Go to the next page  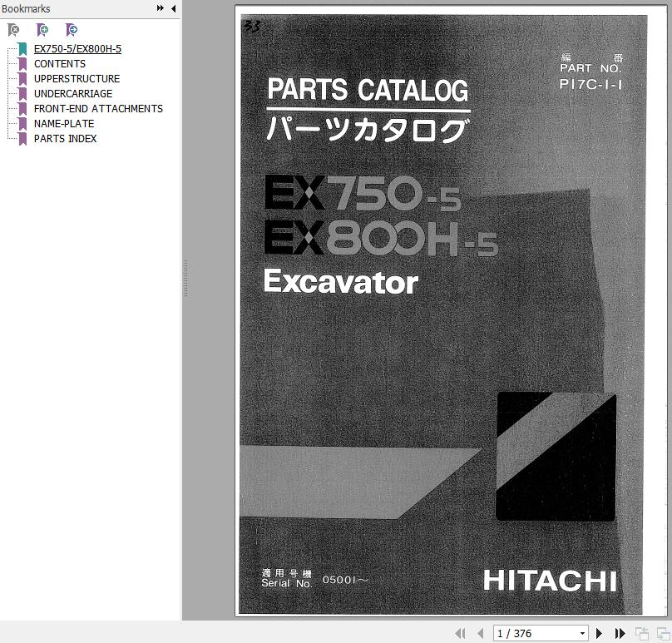tap(599, 633)
